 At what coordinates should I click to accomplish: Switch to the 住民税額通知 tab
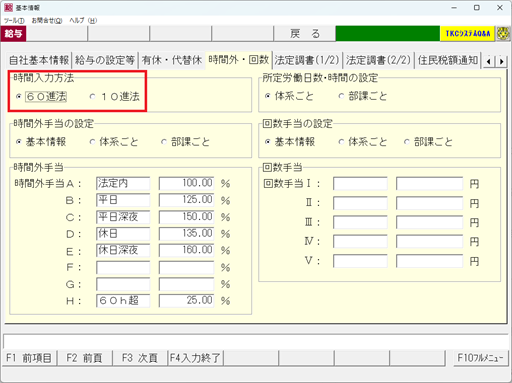pos(448,60)
